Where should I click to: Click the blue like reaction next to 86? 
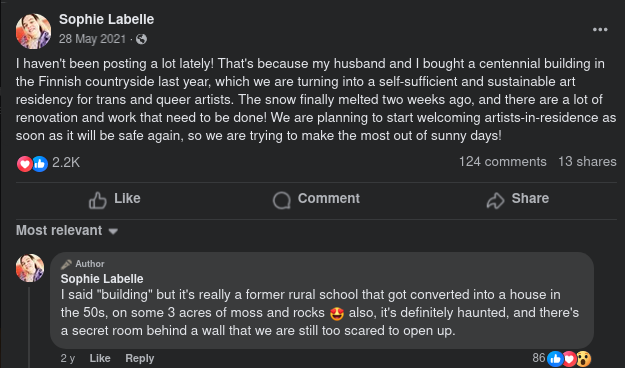pos(555,359)
